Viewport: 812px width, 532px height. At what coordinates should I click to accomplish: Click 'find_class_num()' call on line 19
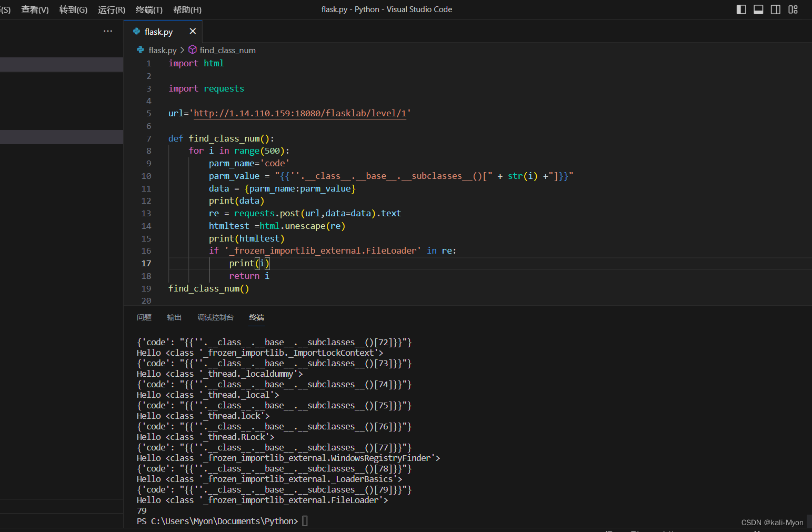pos(208,288)
